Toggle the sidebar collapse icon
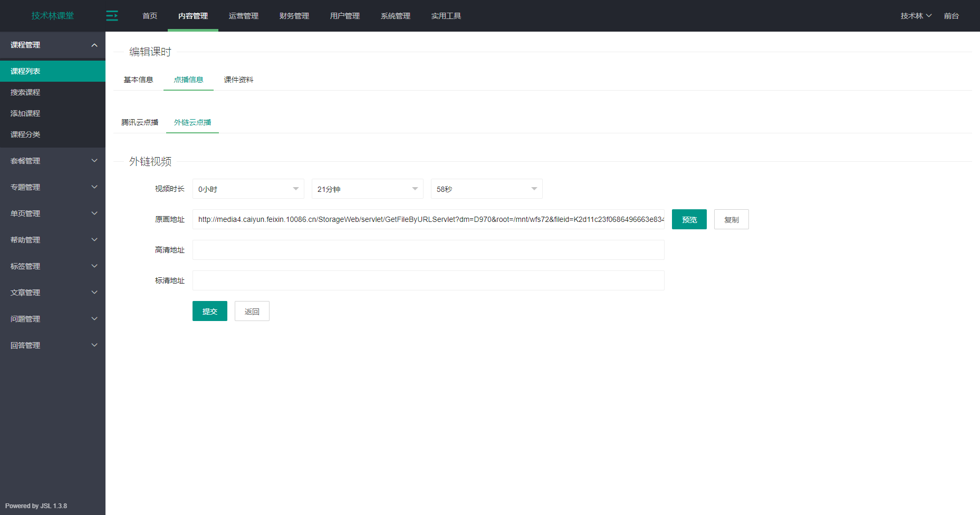 click(x=112, y=16)
